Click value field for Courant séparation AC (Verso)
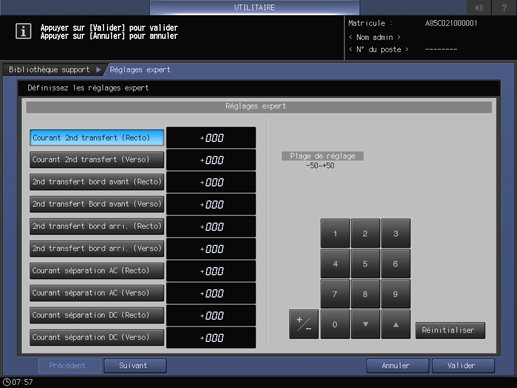 click(211, 293)
